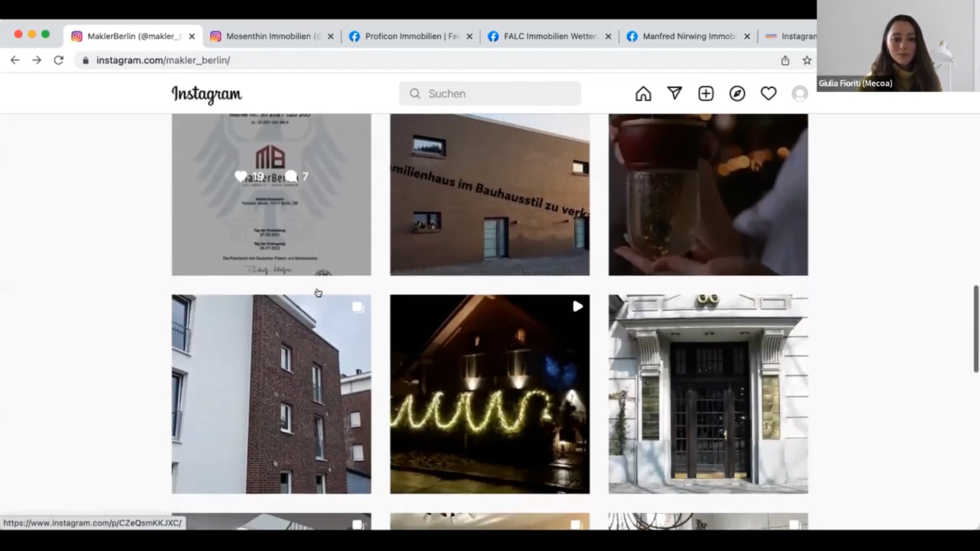This screenshot has width=980, height=551.
Task: Close the Proficon Immobilien tab
Action: [x=470, y=36]
